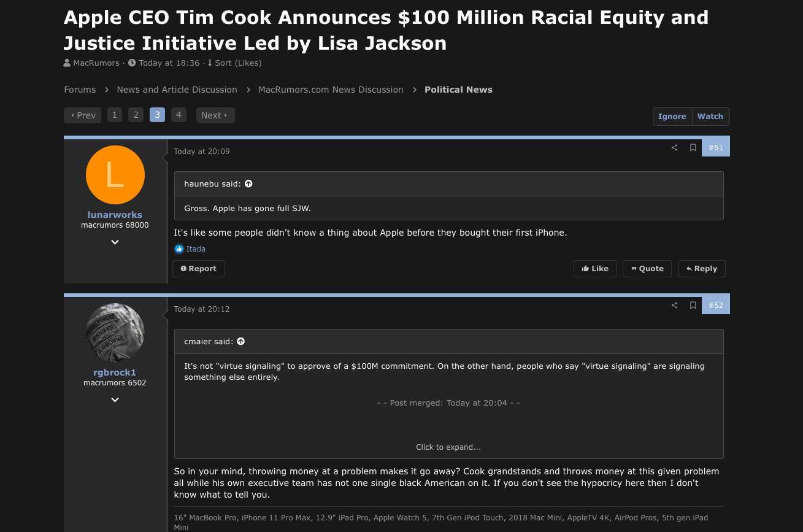
Task: Open thread timestamp Today at 18:36
Action: (x=169, y=63)
